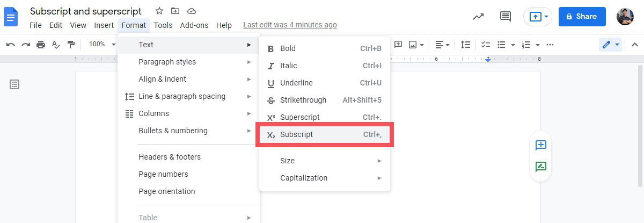
Task: Click the print icon in toolbar
Action: coord(41,45)
